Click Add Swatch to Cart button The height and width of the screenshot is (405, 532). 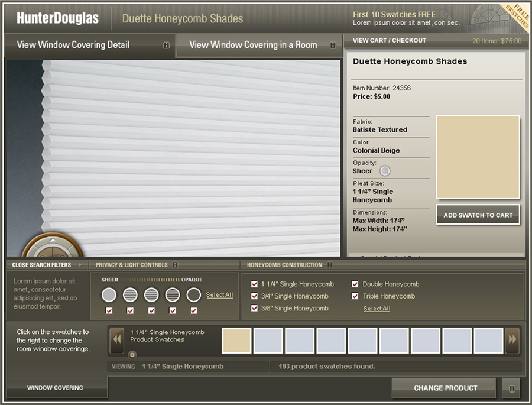[x=478, y=215]
